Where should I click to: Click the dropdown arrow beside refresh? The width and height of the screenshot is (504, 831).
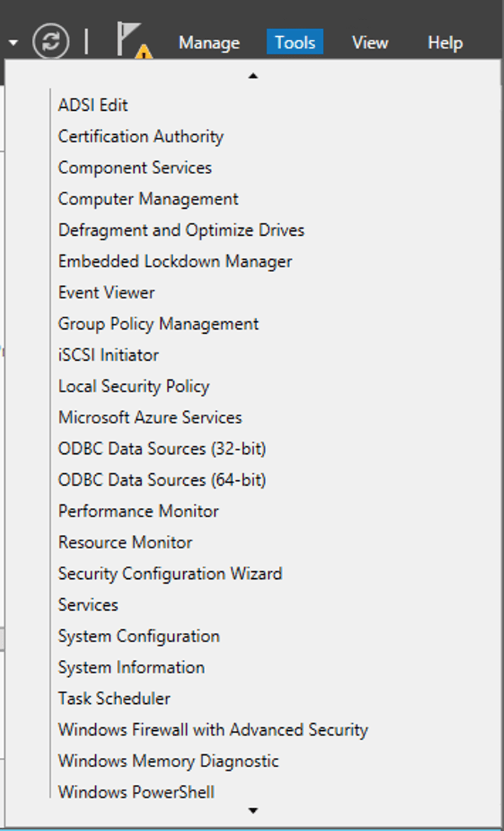coord(13,43)
